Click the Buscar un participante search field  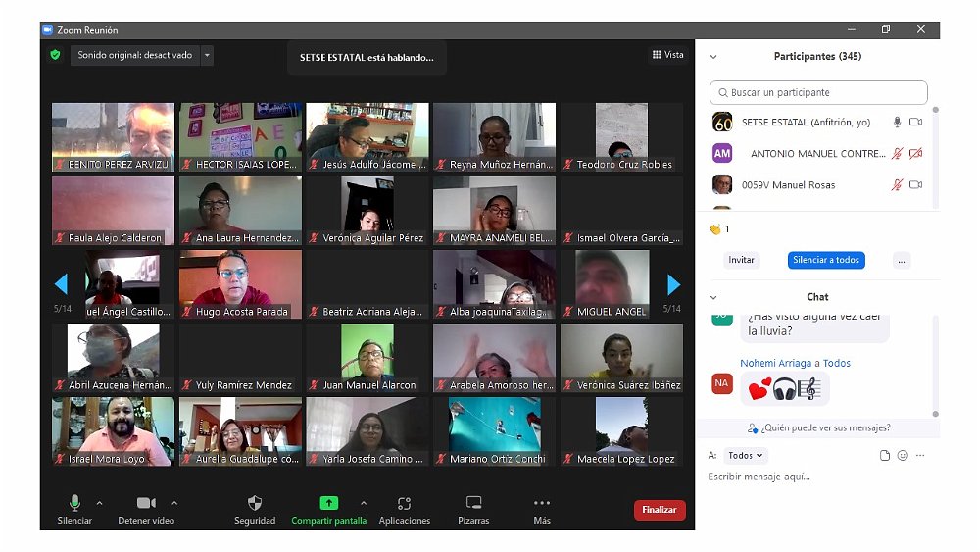(x=818, y=93)
